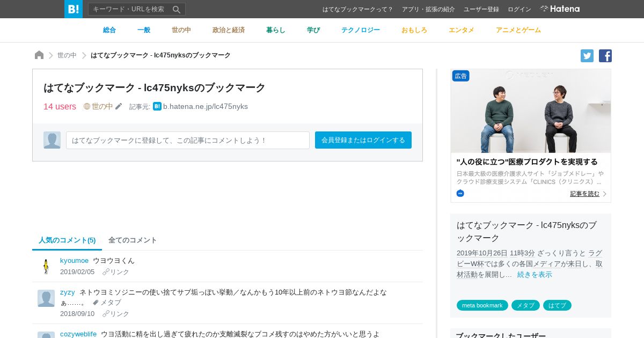Switch to 人気のコメント(5) tab
Screen dimensions: 644x338
(67, 240)
